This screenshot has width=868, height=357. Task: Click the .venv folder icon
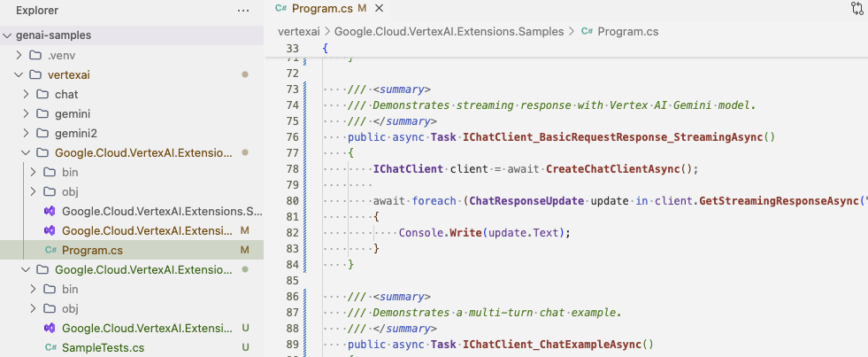point(35,55)
